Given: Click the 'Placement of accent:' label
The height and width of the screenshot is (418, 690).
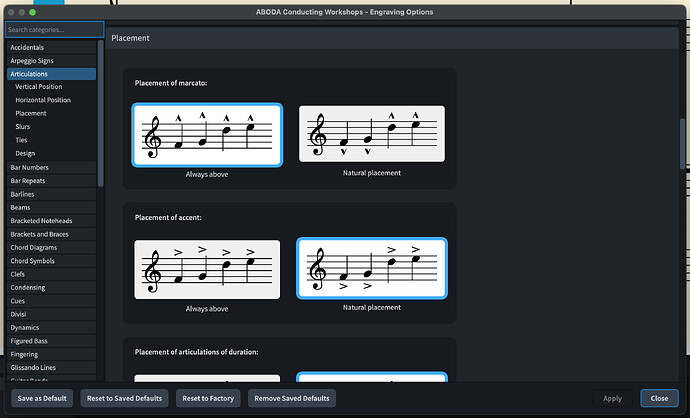Looking at the screenshot, I should 168,217.
